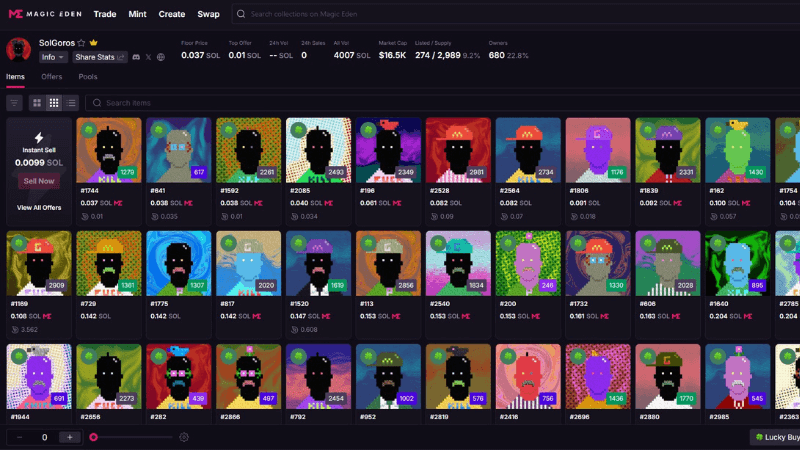Click the Owners 680 stat

(x=508, y=51)
